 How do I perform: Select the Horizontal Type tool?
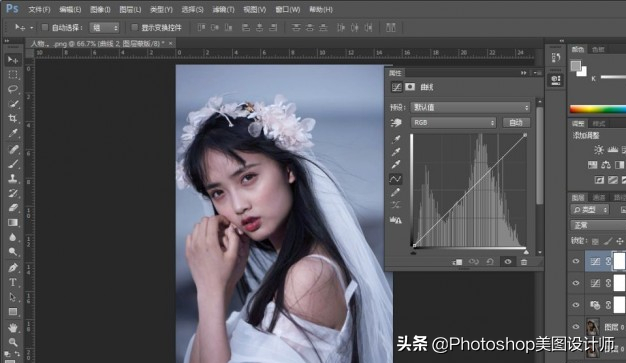coord(13,282)
